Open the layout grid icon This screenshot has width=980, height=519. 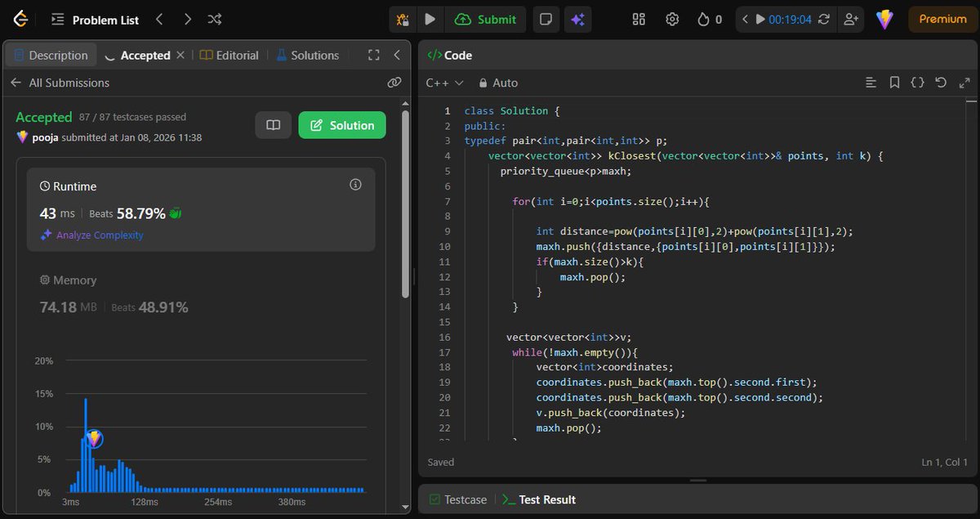tap(639, 19)
